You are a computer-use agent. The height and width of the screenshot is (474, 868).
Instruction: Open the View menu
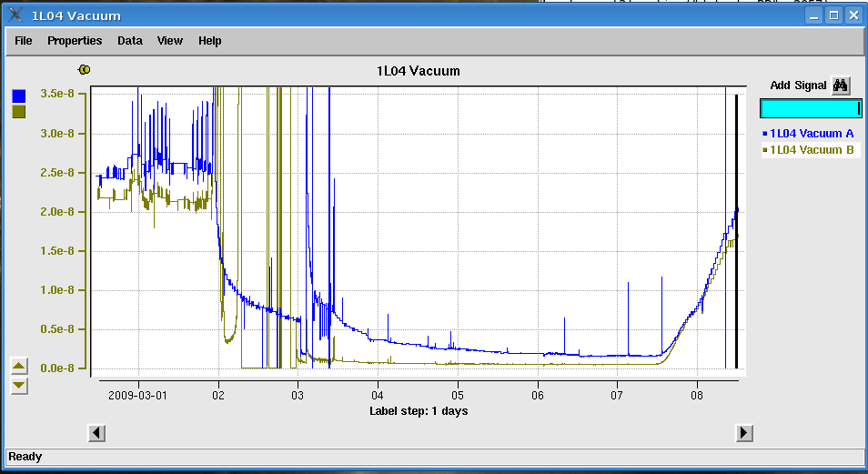(170, 40)
